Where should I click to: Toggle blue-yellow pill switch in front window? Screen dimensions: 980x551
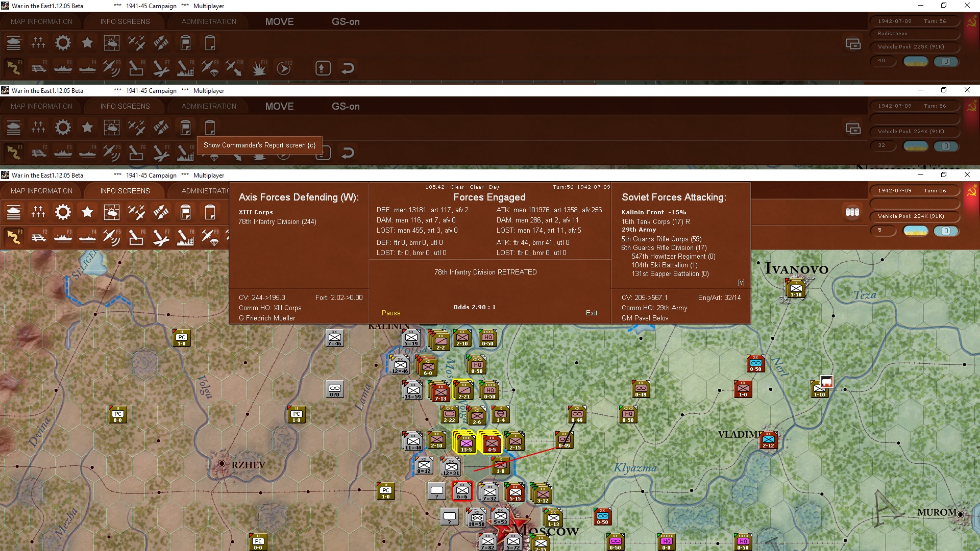(916, 231)
